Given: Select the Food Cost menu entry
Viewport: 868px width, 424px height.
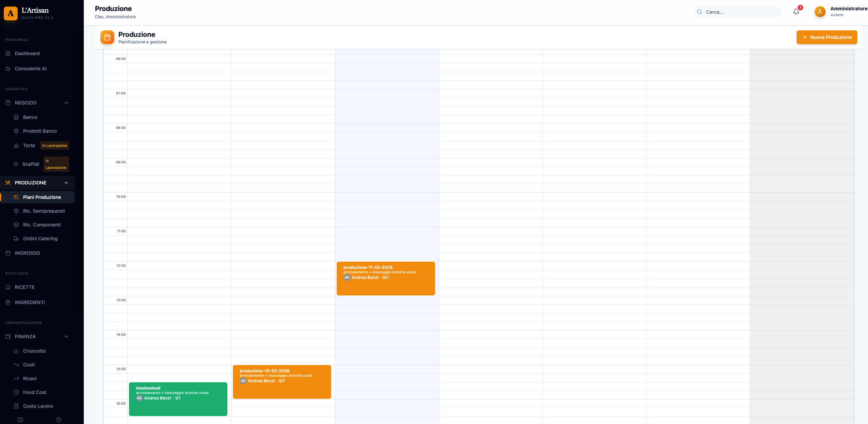Looking at the screenshot, I should [34, 392].
